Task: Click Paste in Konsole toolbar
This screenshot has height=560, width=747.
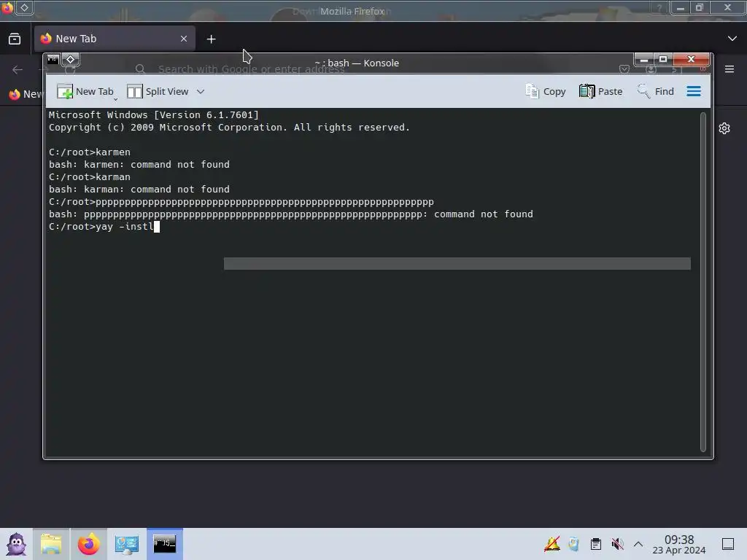Action: tap(601, 91)
